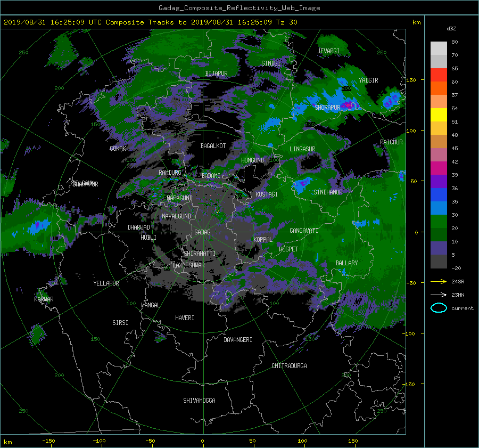Click the BADAMI city label
479x448 pixels.
pyautogui.click(x=211, y=176)
